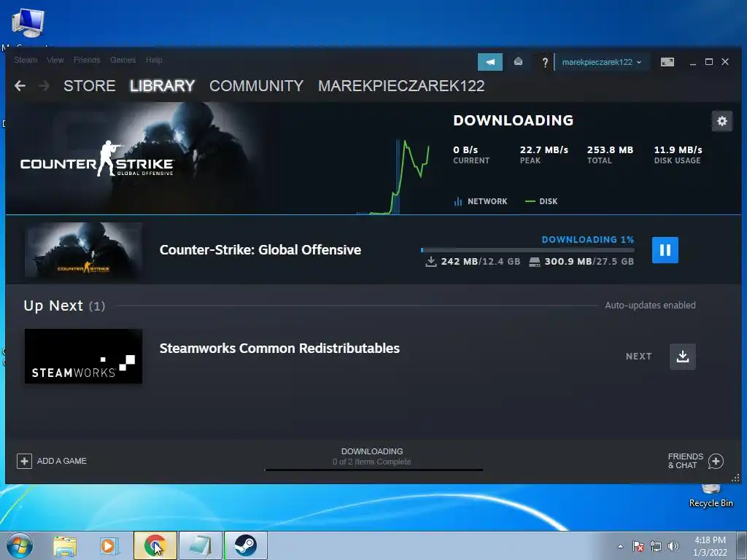Click the DOWNLOADING status at bottom

coord(372,451)
